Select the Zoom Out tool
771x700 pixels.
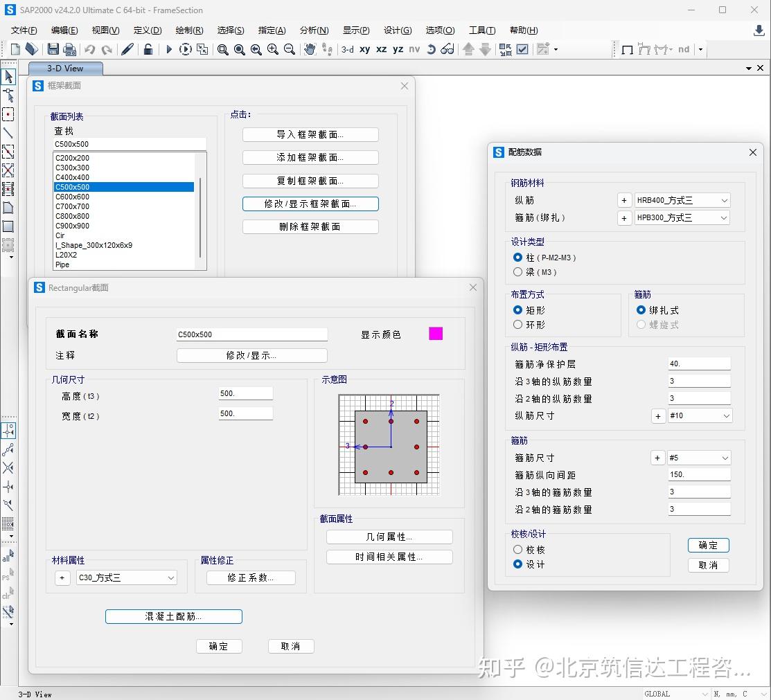pyautogui.click(x=290, y=48)
